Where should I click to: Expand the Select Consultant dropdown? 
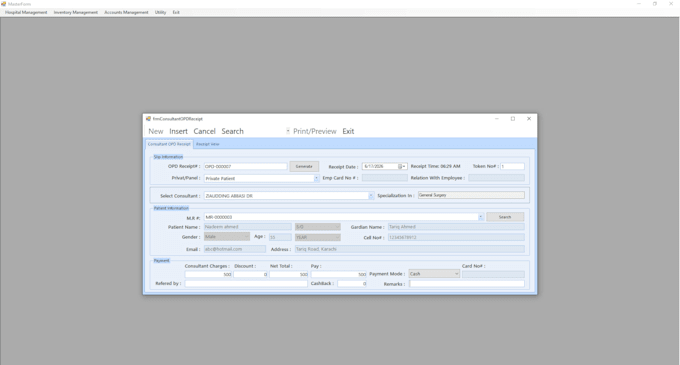(371, 196)
